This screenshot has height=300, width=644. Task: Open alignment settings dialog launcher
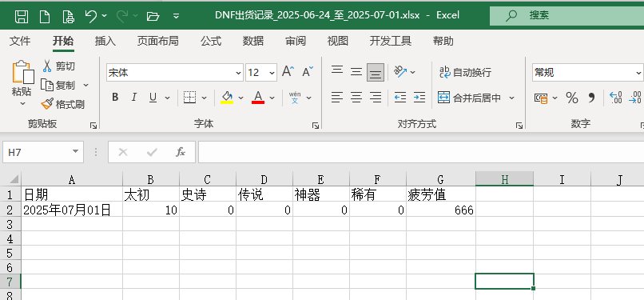pyautogui.click(x=519, y=126)
